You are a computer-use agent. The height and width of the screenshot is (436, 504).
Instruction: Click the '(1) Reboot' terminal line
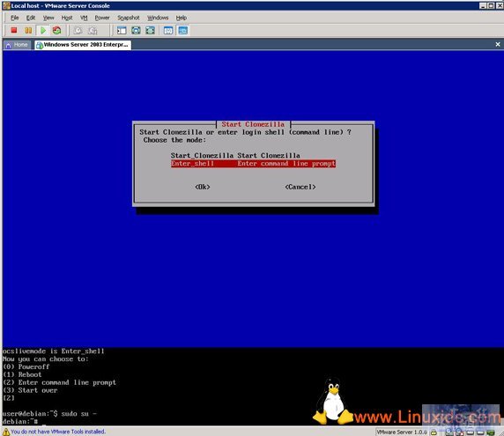(22, 374)
